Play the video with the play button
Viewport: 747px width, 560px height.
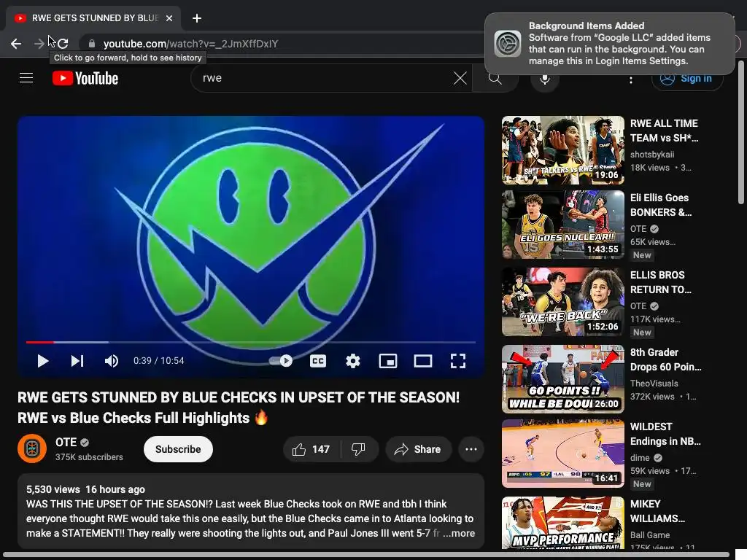point(42,361)
